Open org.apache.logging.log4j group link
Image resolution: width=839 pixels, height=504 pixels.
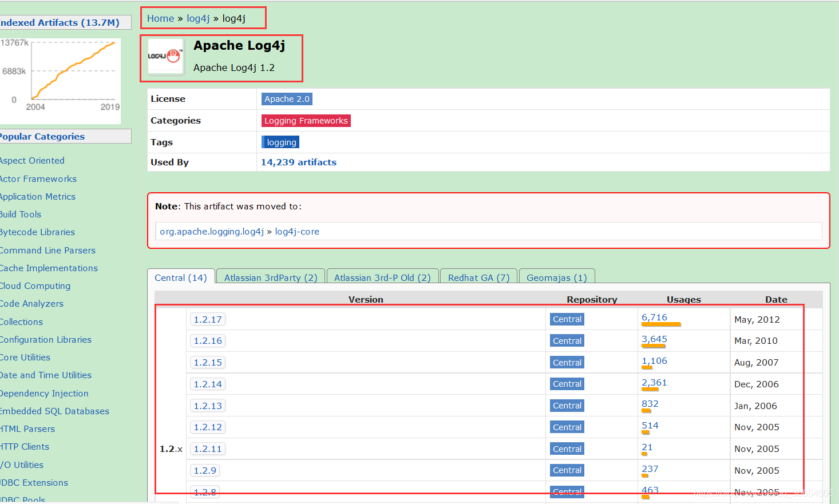(x=212, y=232)
